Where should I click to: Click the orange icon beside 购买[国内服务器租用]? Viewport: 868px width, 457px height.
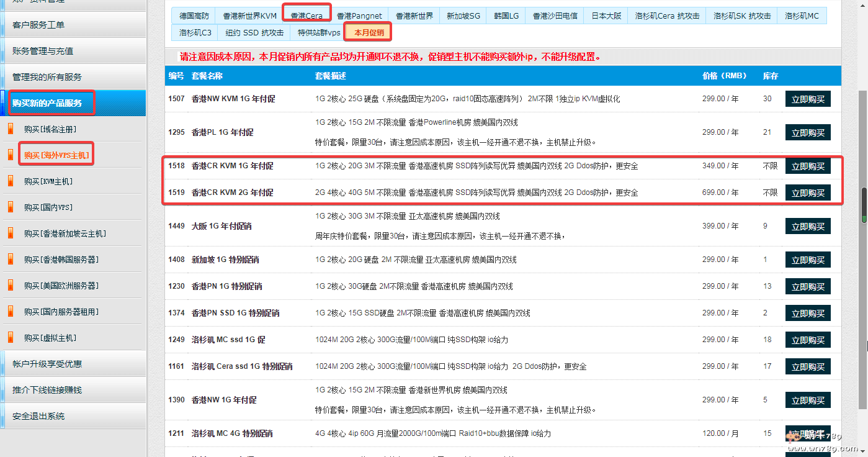click(10, 312)
